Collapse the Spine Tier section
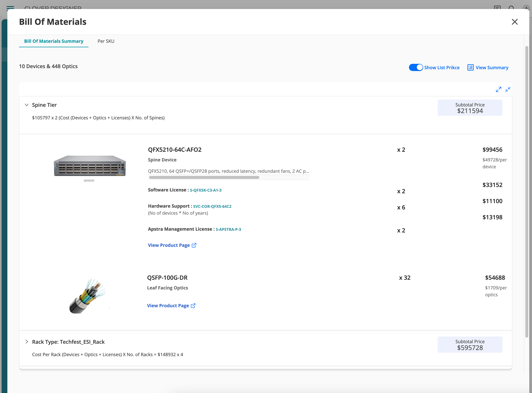The height and width of the screenshot is (393, 532). tap(27, 105)
